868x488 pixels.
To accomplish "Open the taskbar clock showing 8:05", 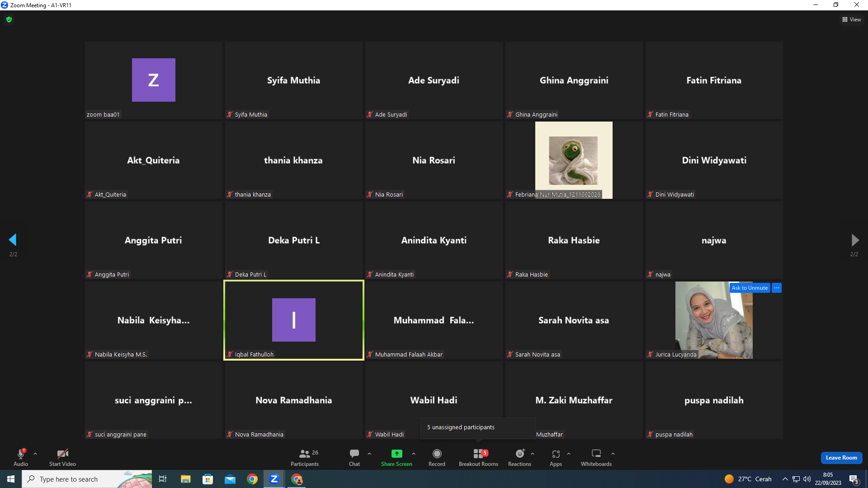I will pos(828,479).
